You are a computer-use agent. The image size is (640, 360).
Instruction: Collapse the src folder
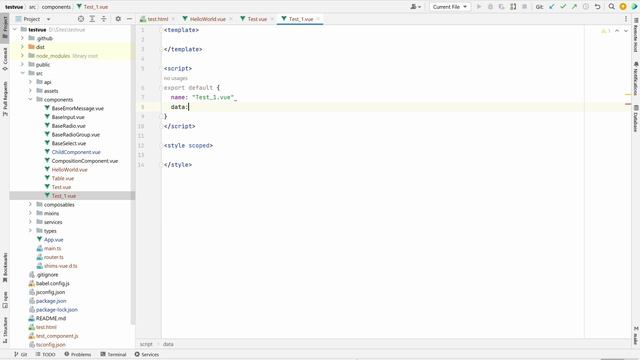[x=22, y=73]
